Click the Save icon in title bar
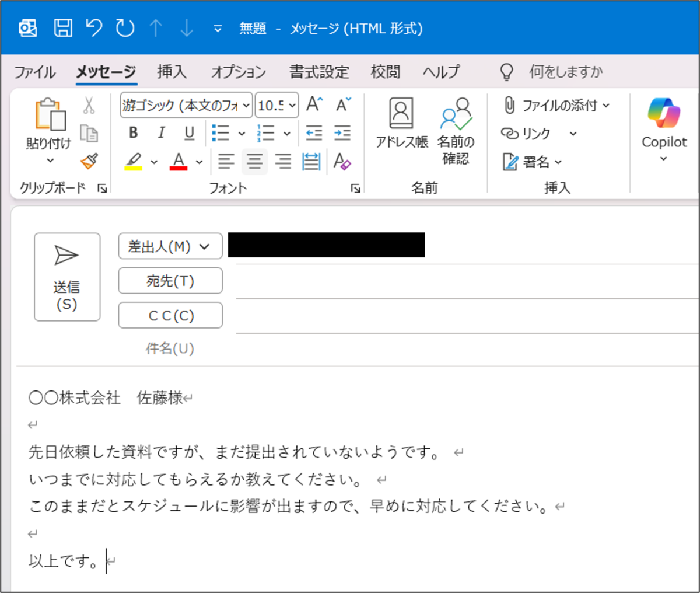 (63, 28)
